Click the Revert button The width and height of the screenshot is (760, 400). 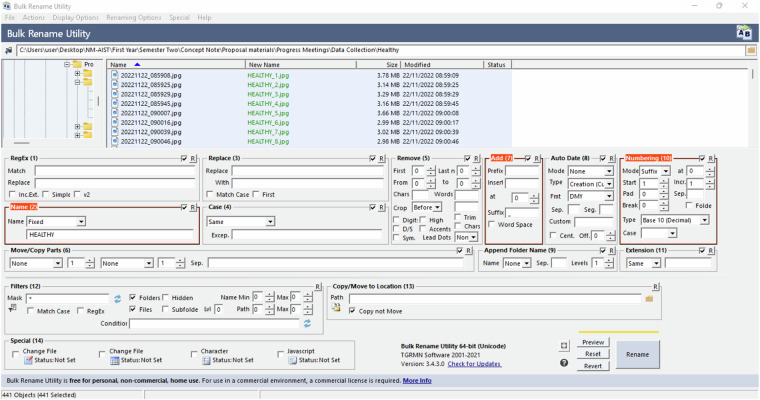click(x=593, y=366)
